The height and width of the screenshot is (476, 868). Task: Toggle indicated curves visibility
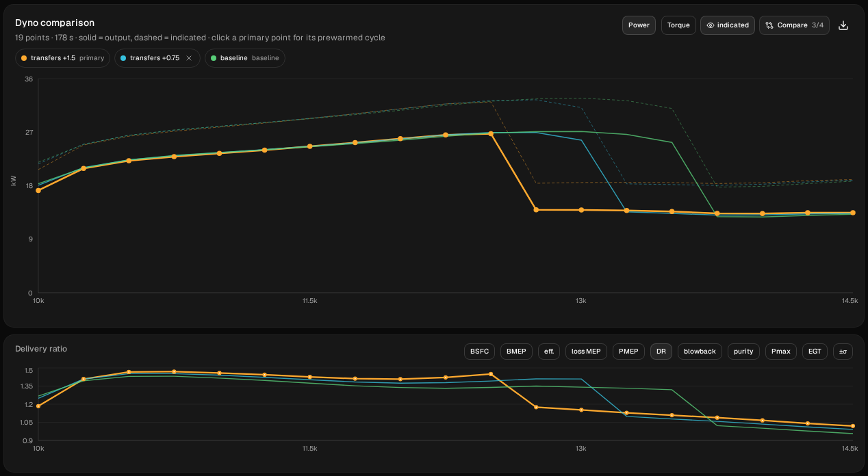pyautogui.click(x=728, y=25)
